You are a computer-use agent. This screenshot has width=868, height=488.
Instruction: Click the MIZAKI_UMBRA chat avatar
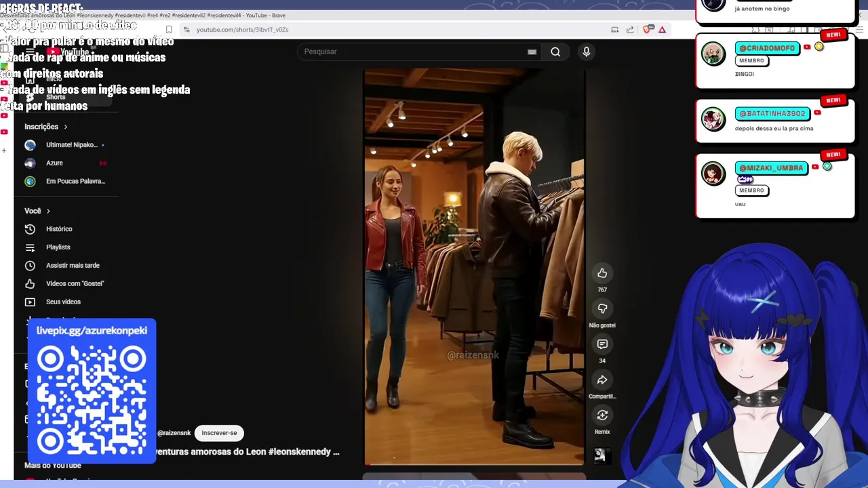tap(713, 174)
